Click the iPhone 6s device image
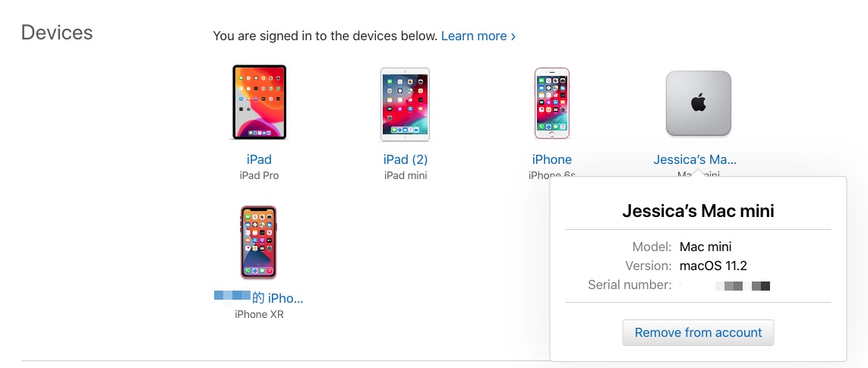Screen dimensions: 868x368 coord(552,103)
